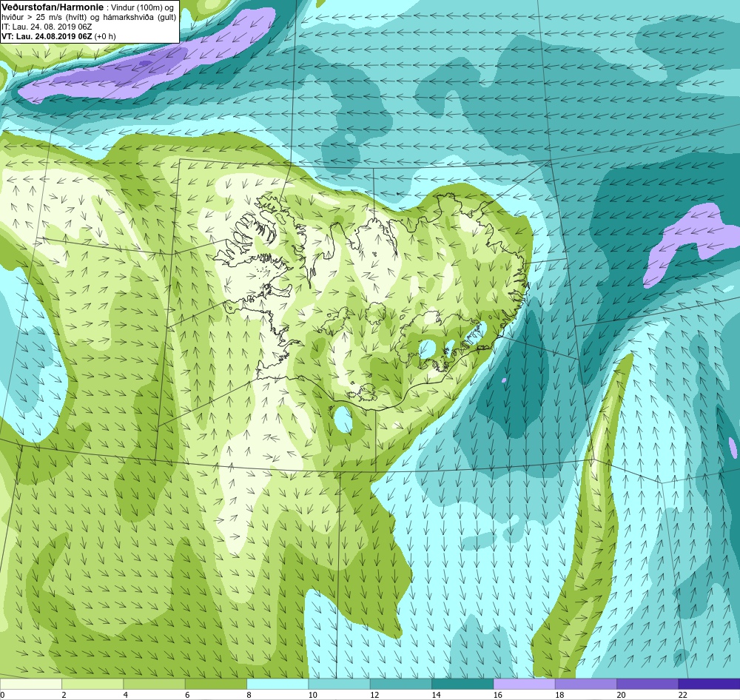Image resolution: width=740 pixels, height=700 pixels.
Task: Click the pale yellow 0–2 m/s legend swatch
Action: pyautogui.click(x=30, y=684)
